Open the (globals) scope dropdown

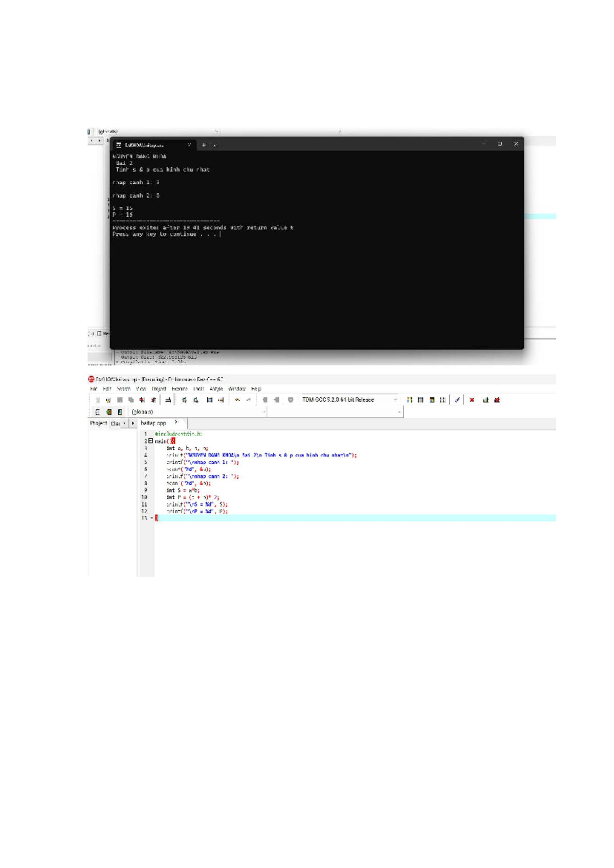point(264,412)
